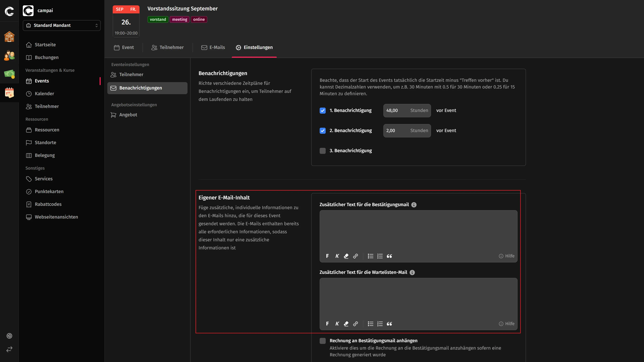Screen dimensions: 644x362
Task: Click Hilfe in Wartelisten-Mail editor
Action: click(506, 324)
